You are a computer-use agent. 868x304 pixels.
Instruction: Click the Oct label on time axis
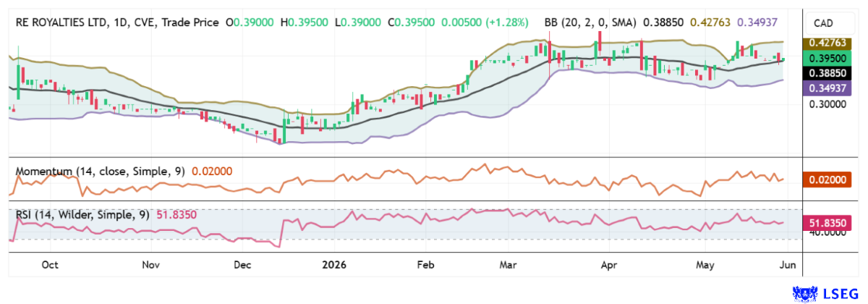50,265
